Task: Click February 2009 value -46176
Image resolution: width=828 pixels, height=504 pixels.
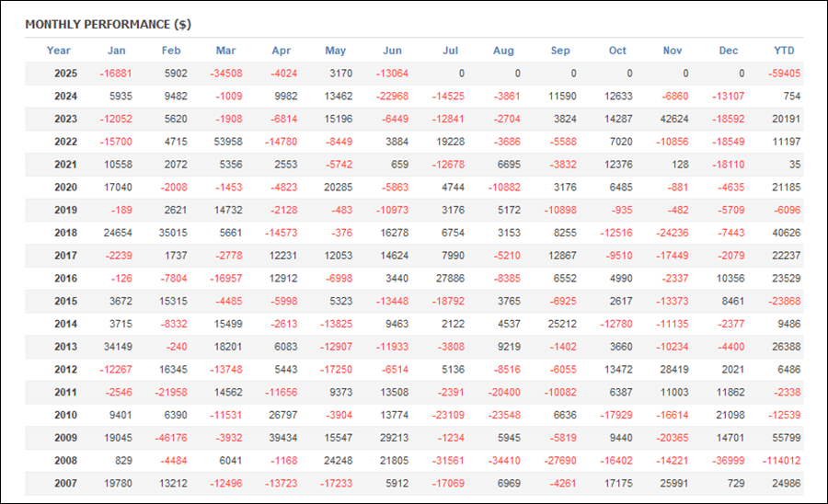Action: point(171,438)
